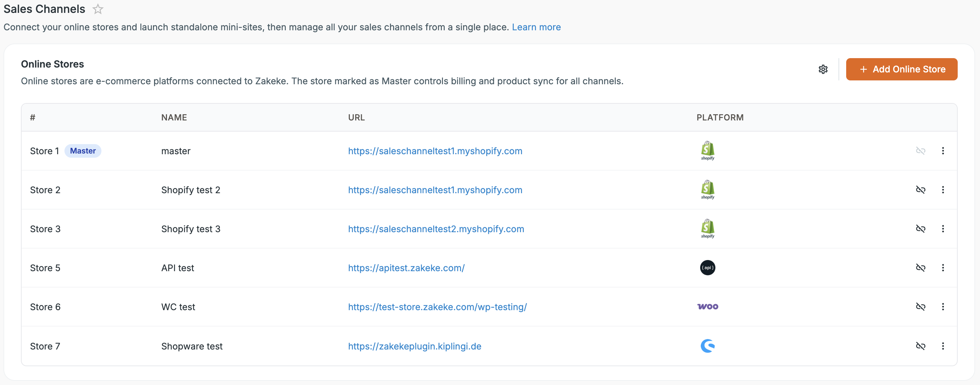Select the 'Store 2' cell

click(x=45, y=190)
